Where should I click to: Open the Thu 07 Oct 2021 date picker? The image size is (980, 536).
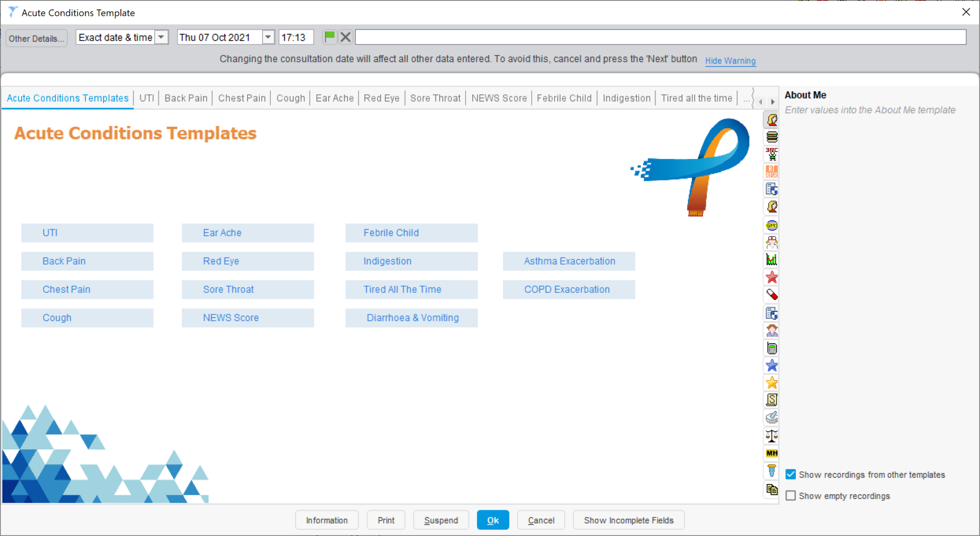pyautogui.click(x=268, y=37)
